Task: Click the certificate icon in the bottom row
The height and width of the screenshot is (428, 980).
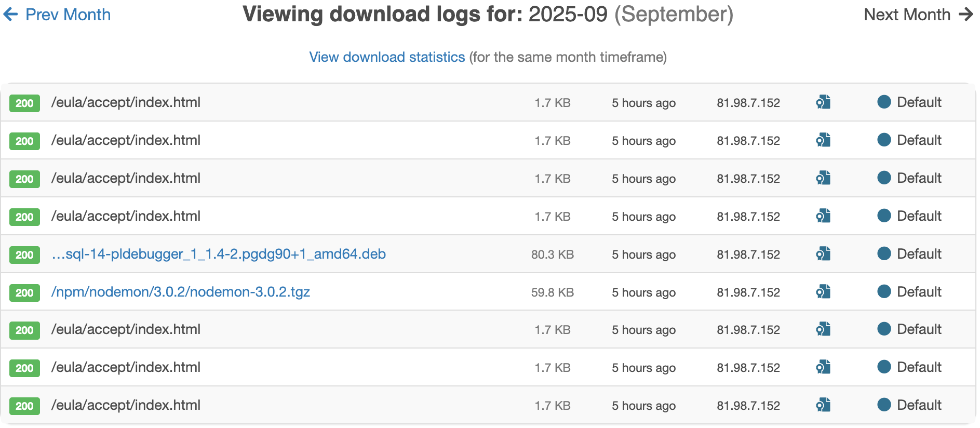Action: click(x=823, y=405)
